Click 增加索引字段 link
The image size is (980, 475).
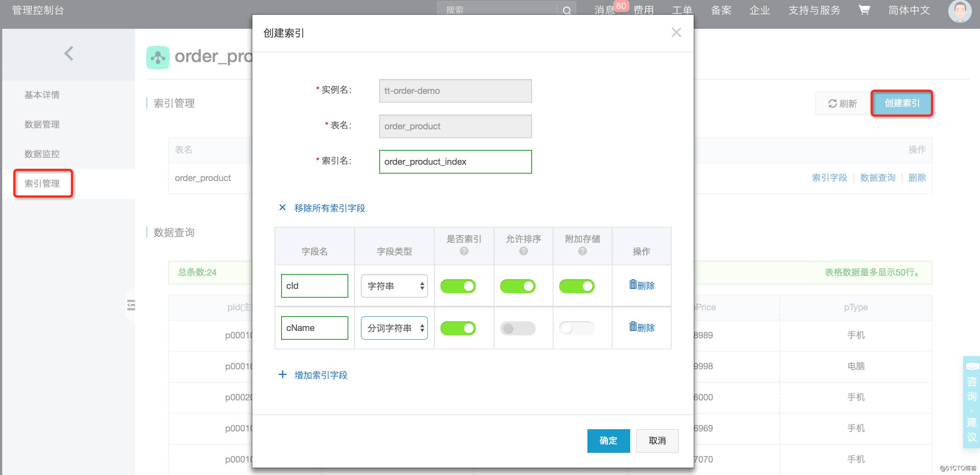[x=321, y=375]
